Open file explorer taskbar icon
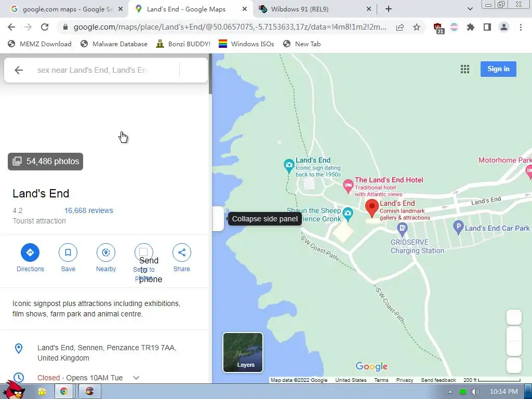532x399 pixels. 42,392
